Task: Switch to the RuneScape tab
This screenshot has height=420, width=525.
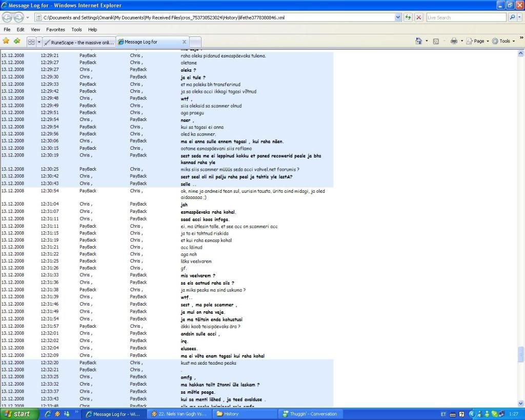Action: 79,42
